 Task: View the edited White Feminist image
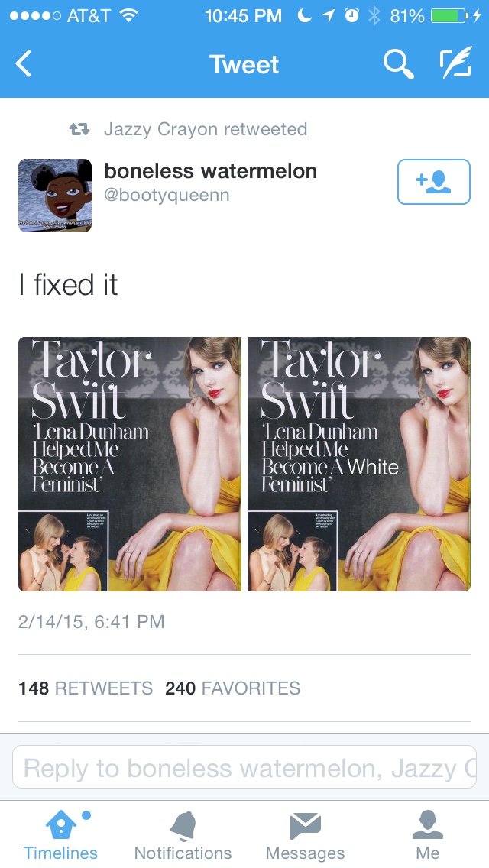(359, 464)
